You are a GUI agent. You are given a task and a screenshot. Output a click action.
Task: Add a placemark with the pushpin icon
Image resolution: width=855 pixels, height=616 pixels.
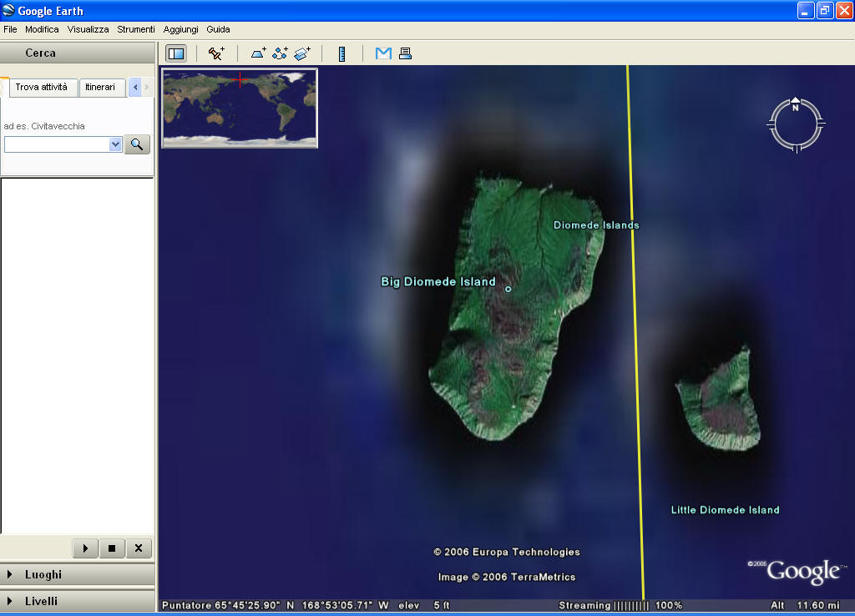[x=216, y=53]
